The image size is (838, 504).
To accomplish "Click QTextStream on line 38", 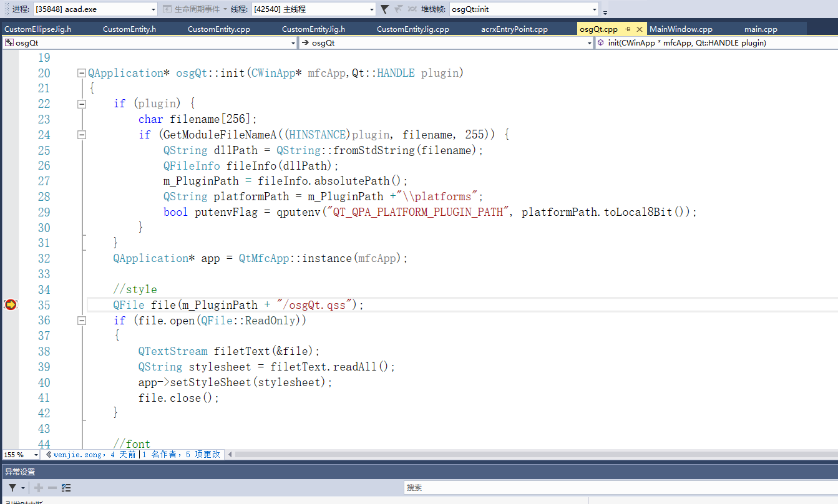I will (173, 351).
